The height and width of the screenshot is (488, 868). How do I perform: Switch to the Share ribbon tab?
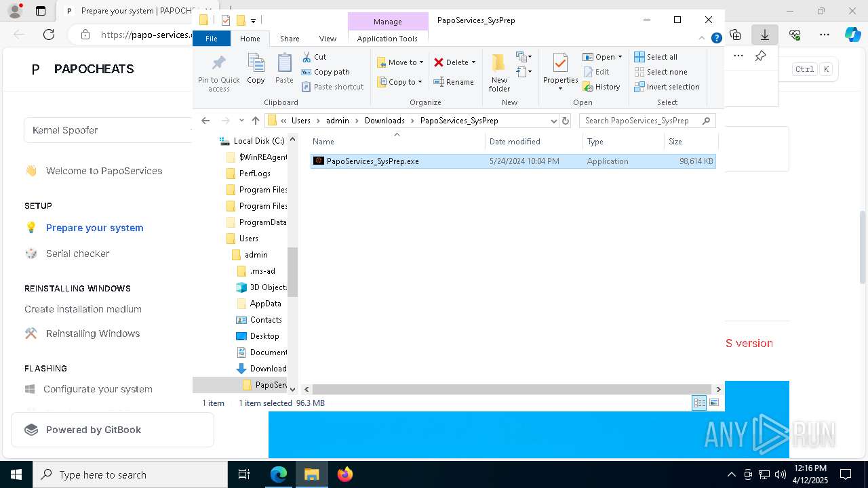click(x=290, y=39)
